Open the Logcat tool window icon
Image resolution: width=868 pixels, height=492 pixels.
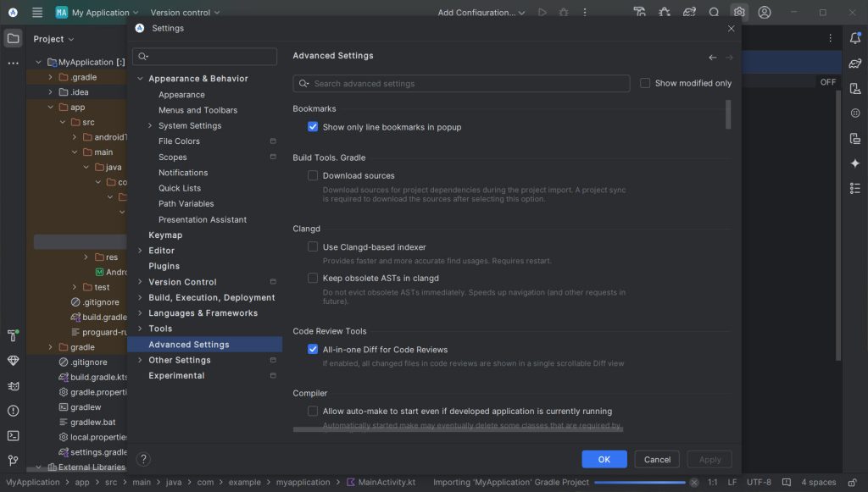pyautogui.click(x=13, y=386)
